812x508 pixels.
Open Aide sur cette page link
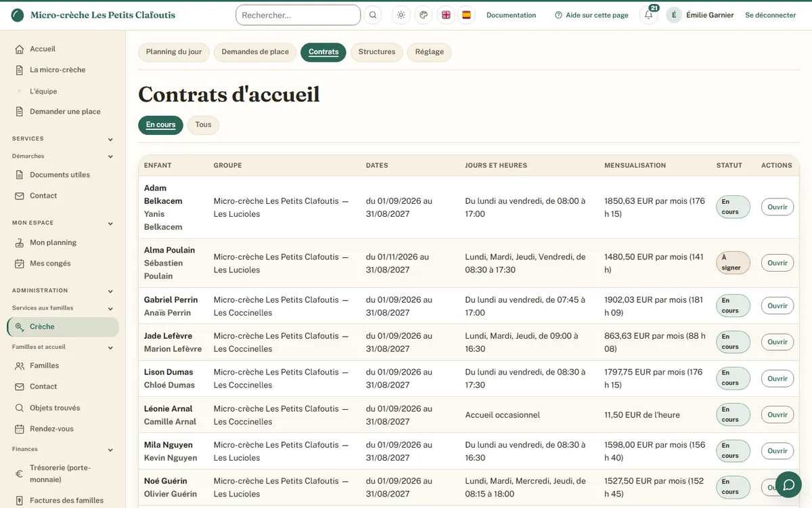click(x=591, y=15)
